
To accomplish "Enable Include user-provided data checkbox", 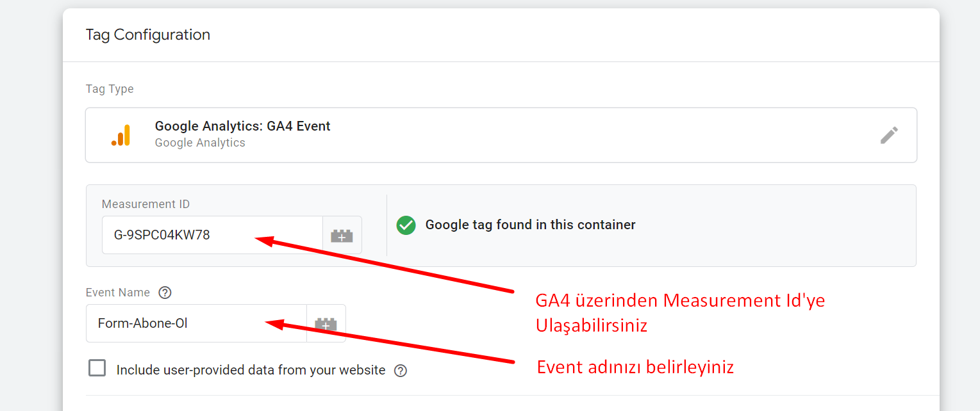I will pos(97,369).
